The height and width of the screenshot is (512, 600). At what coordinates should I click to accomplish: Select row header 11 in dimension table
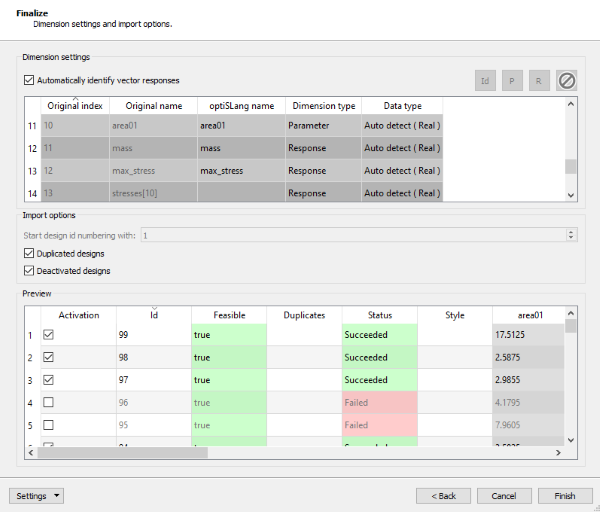tap(33, 126)
